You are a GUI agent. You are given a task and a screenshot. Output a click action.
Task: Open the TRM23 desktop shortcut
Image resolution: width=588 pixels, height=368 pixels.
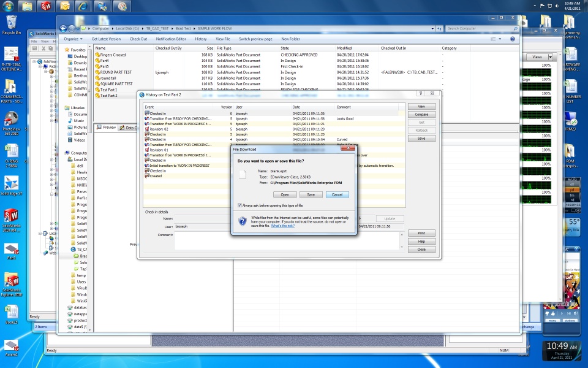tap(570, 121)
